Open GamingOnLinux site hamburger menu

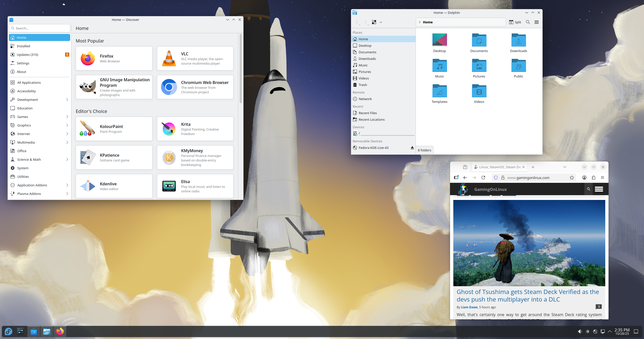[599, 189]
